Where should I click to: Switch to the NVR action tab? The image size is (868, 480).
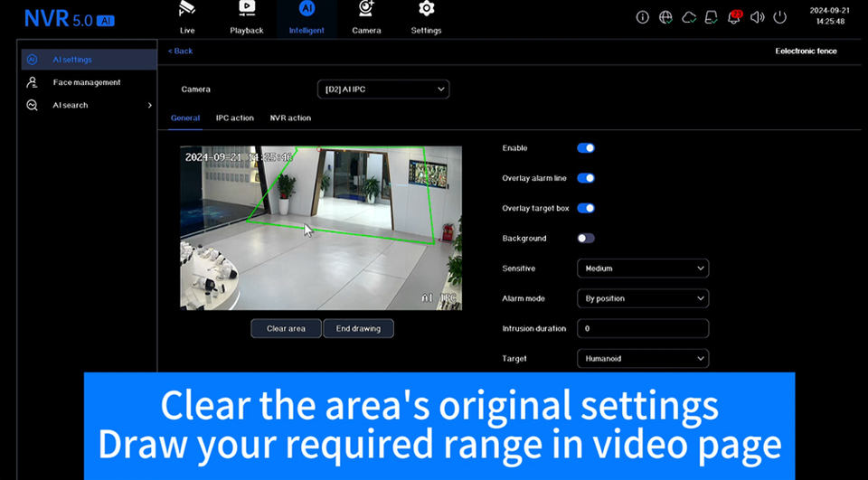click(x=290, y=118)
